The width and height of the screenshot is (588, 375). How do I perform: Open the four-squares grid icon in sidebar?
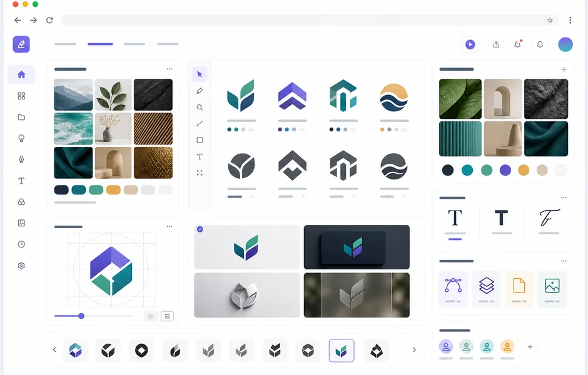21,96
